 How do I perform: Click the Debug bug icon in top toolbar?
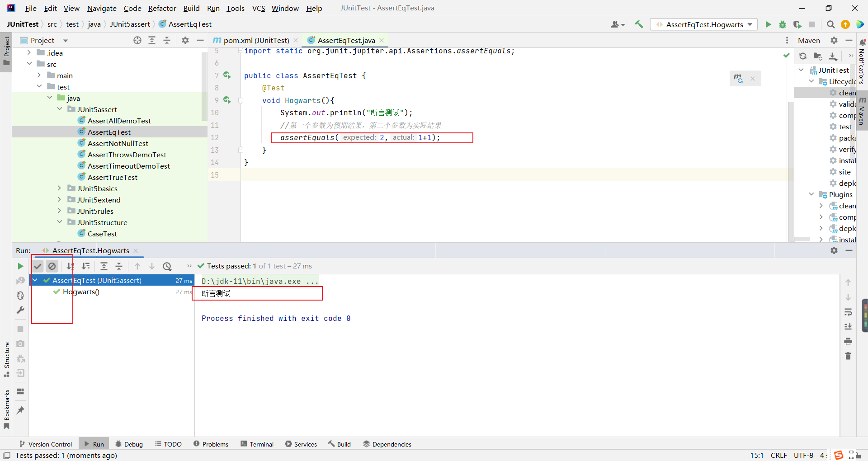click(x=783, y=24)
